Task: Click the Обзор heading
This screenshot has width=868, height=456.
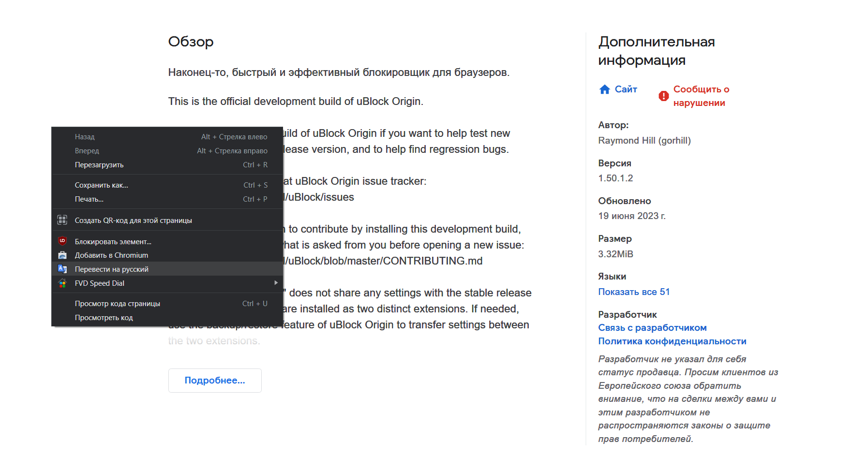Action: click(x=191, y=42)
